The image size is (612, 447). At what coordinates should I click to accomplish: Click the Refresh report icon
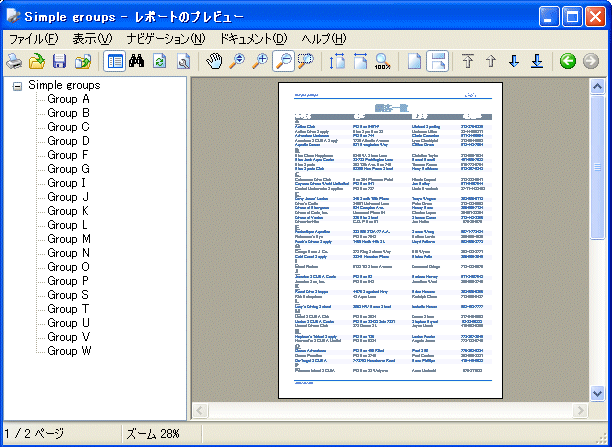pyautogui.click(x=160, y=61)
